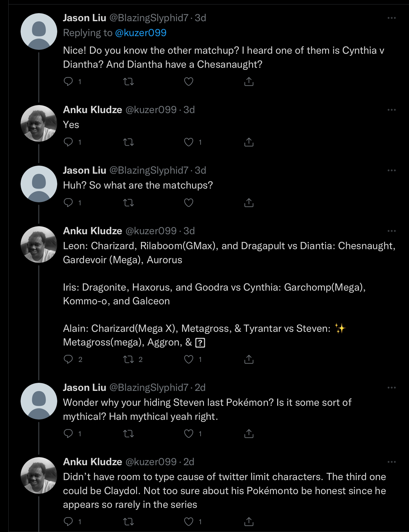Screen dimensions: 409x532
Task: Retweet the Leon vs Diantia matchups tweet
Action: [128, 359]
